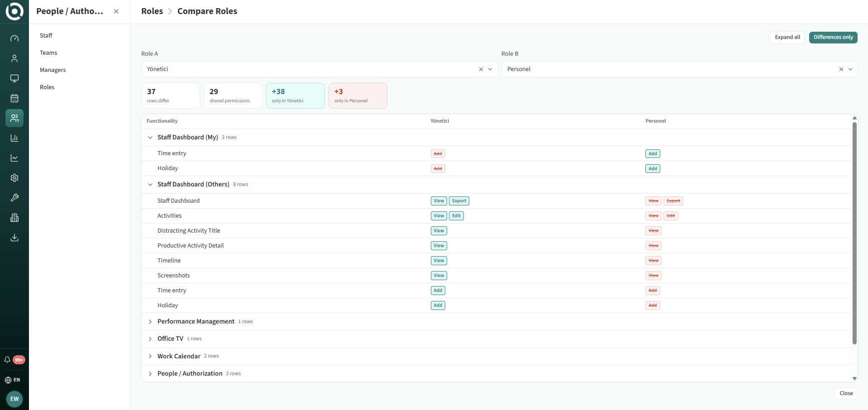Open the calendar sidebar icon
The height and width of the screenshot is (410, 868).
coord(14,98)
